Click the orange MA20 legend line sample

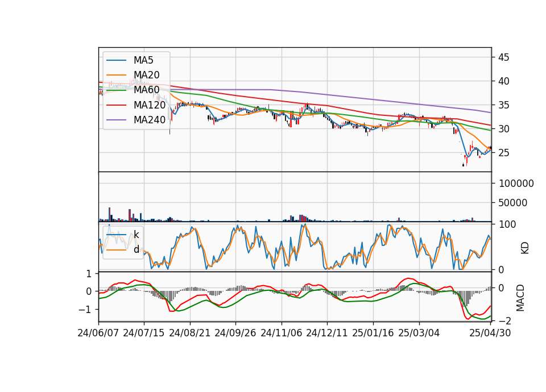point(116,75)
